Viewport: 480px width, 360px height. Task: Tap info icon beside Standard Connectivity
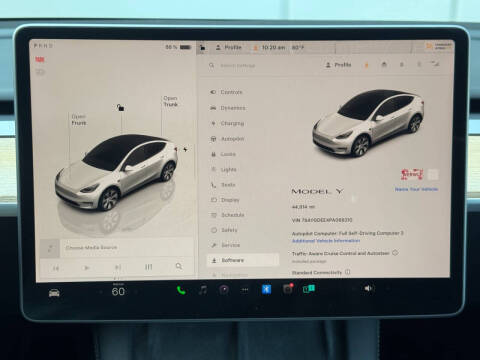(x=348, y=272)
